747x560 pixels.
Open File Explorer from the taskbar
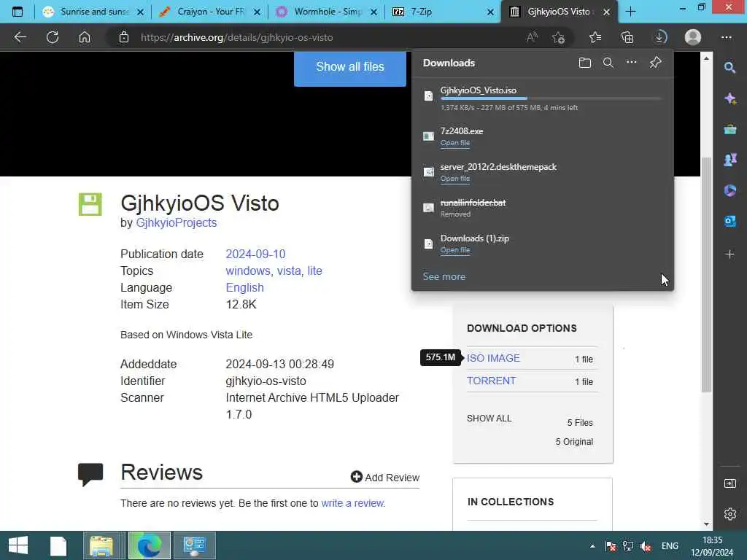pos(101,545)
